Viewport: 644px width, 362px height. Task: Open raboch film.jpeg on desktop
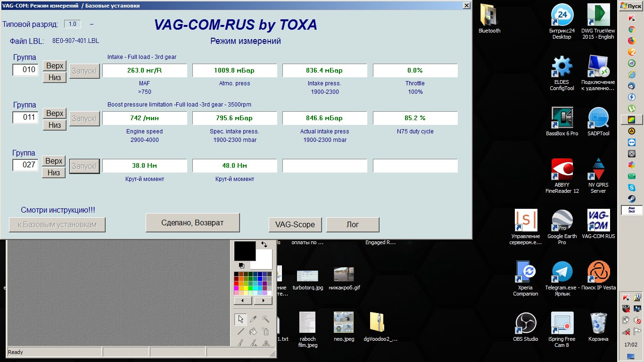tap(307, 330)
